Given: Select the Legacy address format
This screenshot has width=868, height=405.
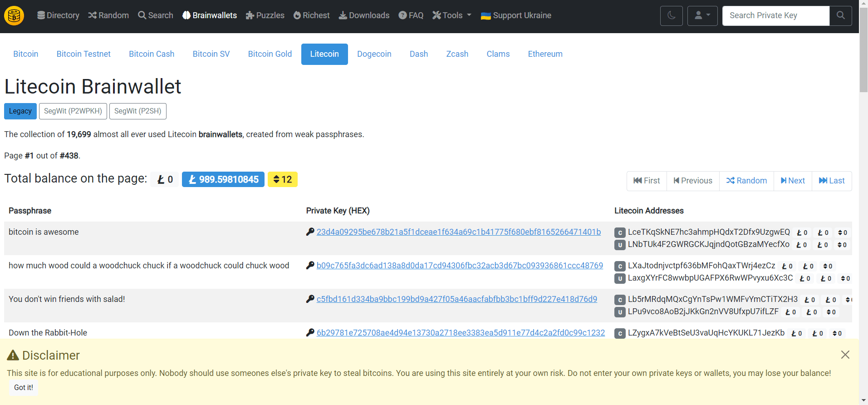Looking at the screenshot, I should [x=20, y=111].
